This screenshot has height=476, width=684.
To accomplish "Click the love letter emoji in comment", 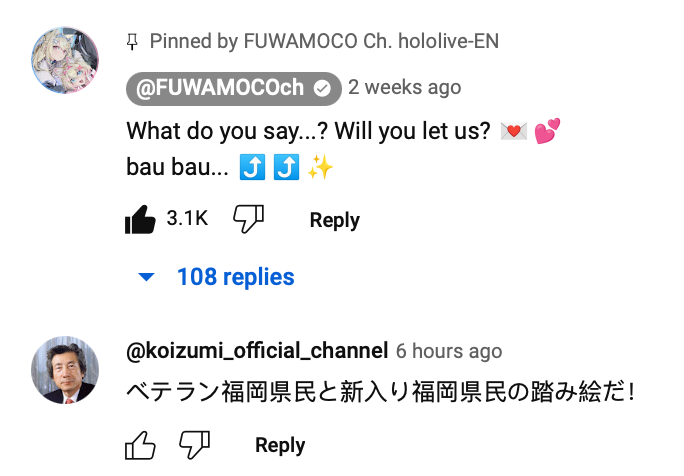I will tap(513, 131).
